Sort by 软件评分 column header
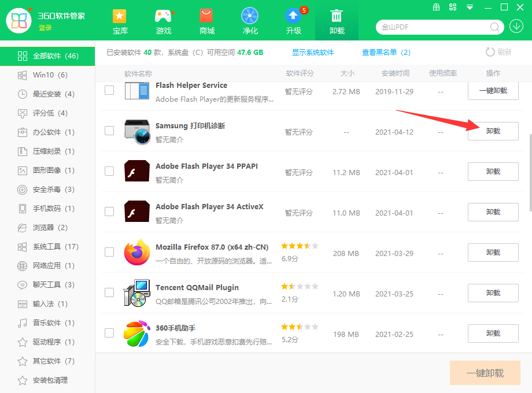This screenshot has height=393, width=532. (x=300, y=73)
